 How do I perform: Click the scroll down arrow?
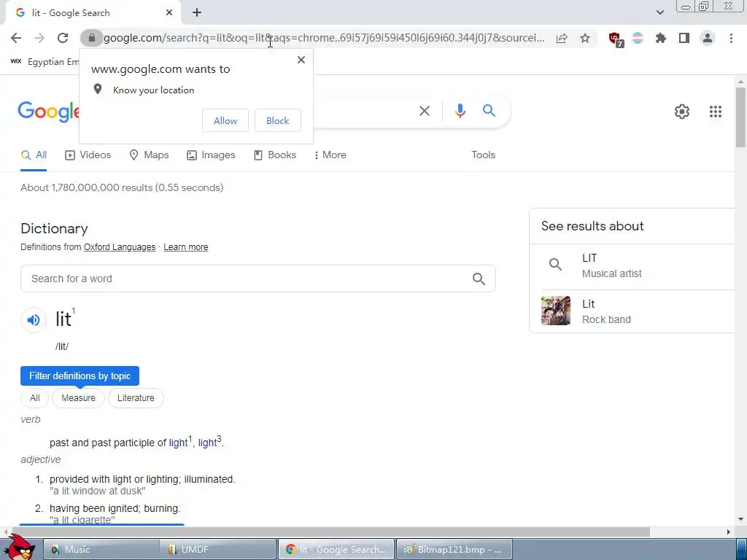pos(740,519)
